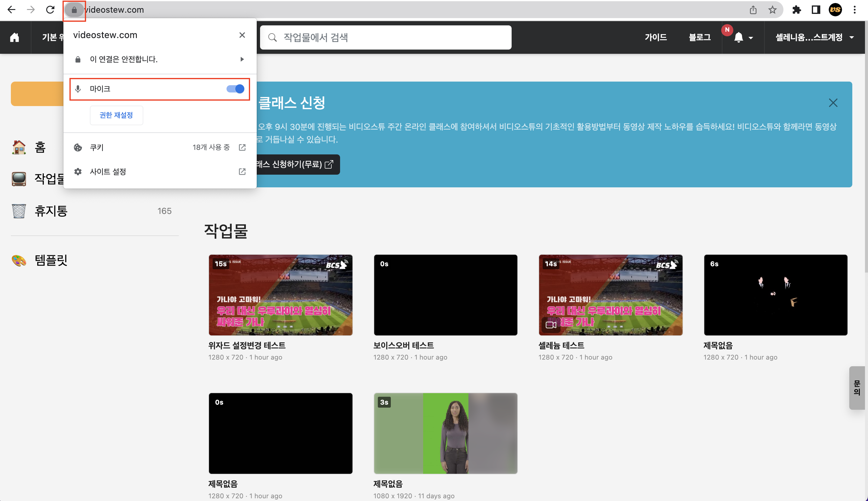Viewport: 868px width, 501px height.
Task: Expand the 이 연결은 안전합니다 connection details arrow
Action: point(242,59)
